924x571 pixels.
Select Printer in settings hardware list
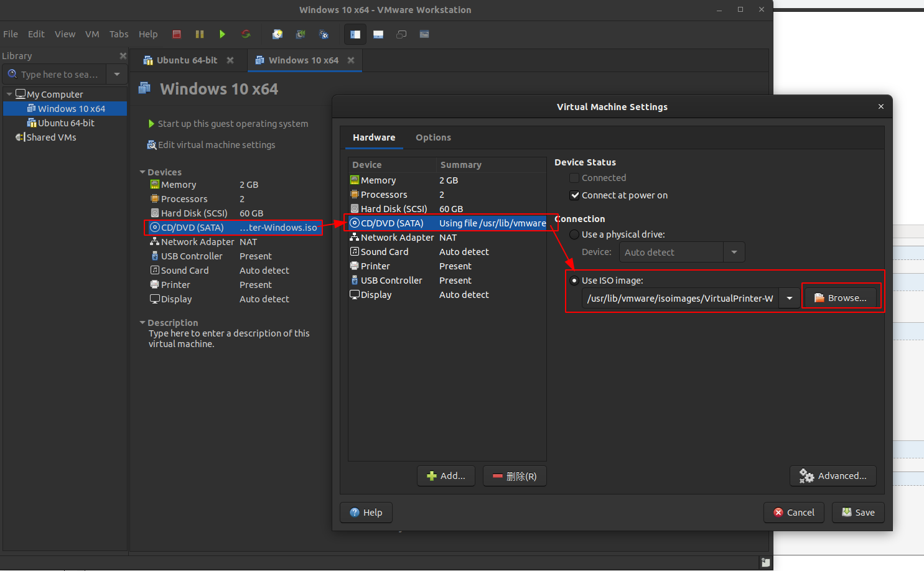click(x=447, y=266)
